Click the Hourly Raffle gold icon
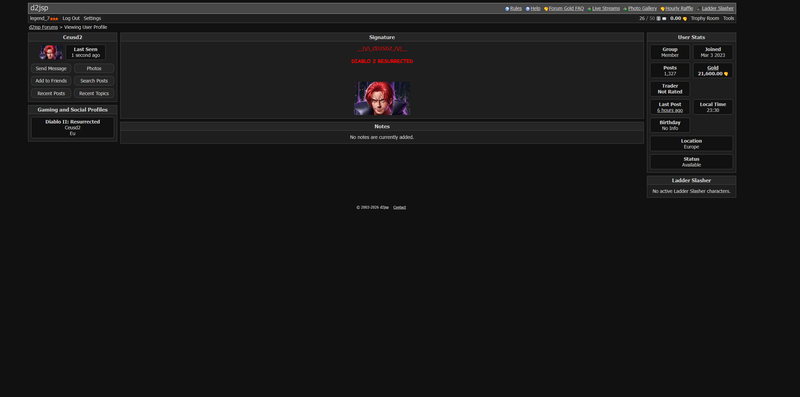 click(662, 9)
